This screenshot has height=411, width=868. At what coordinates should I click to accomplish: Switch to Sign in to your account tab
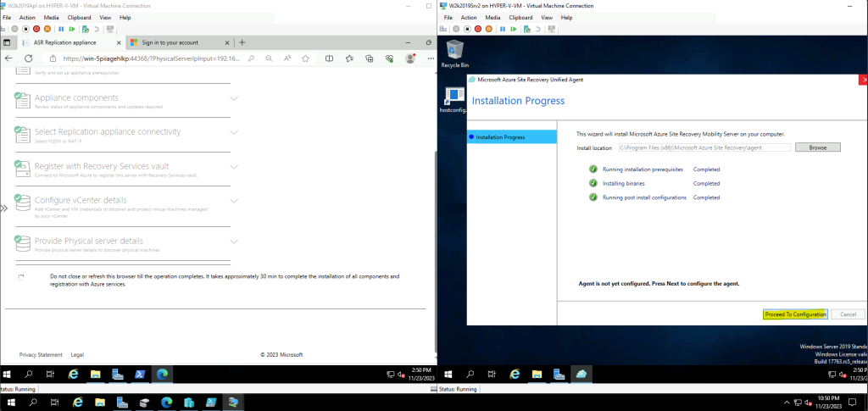click(180, 42)
